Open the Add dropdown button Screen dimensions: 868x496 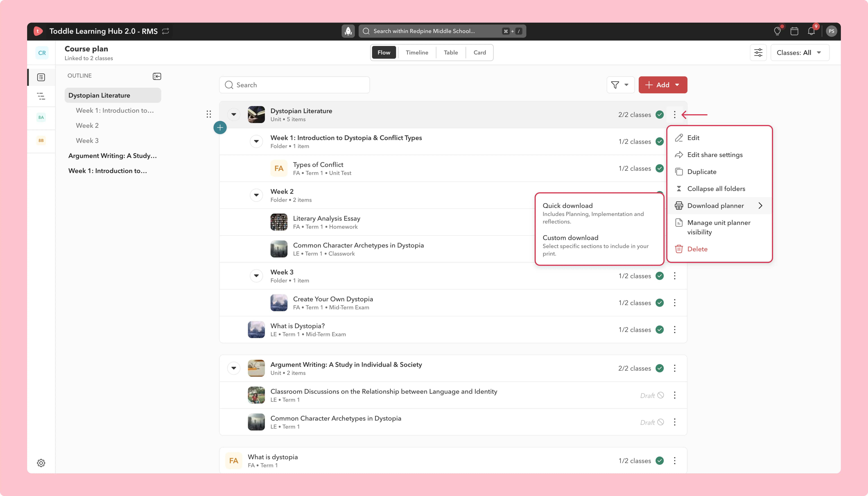coord(663,85)
